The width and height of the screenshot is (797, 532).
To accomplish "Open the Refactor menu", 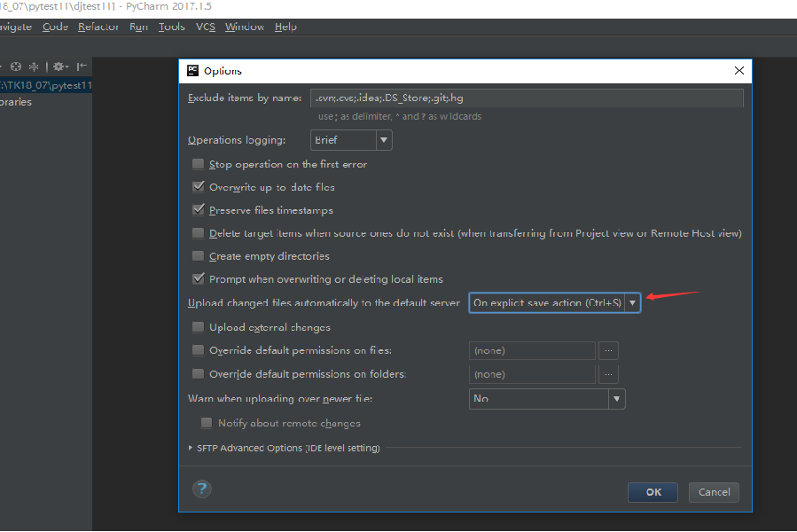I will (x=98, y=27).
